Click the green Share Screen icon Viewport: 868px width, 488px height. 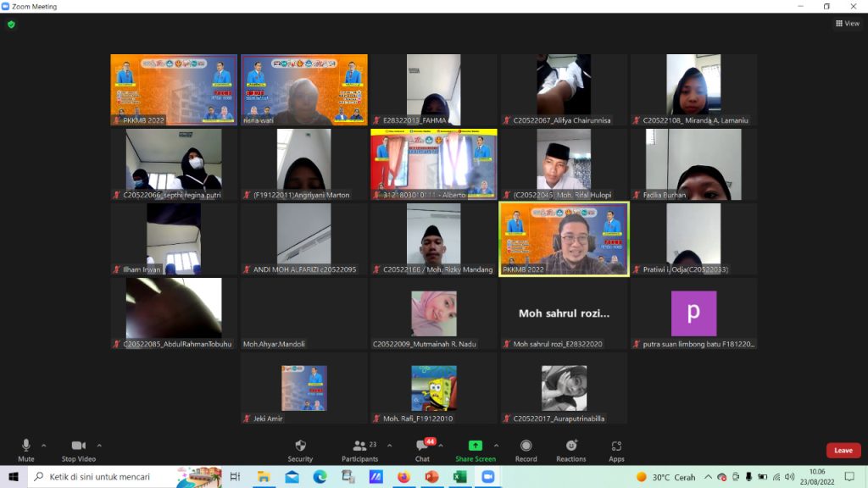point(475,446)
